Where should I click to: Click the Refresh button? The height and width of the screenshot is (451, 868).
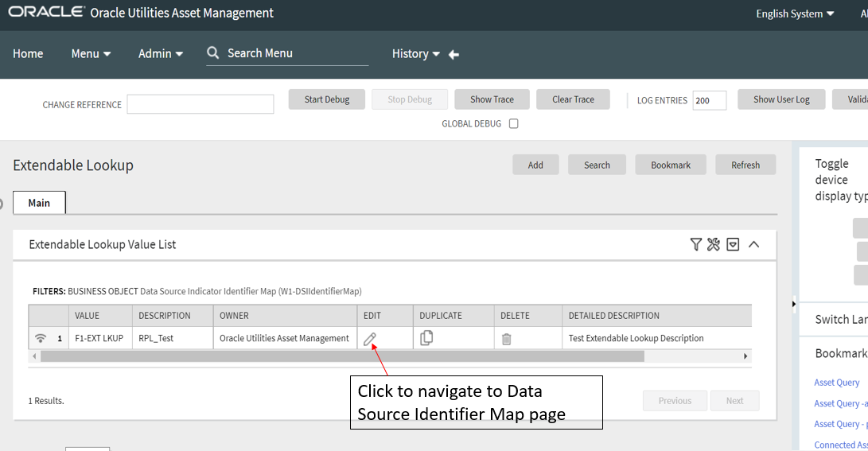[x=745, y=165]
